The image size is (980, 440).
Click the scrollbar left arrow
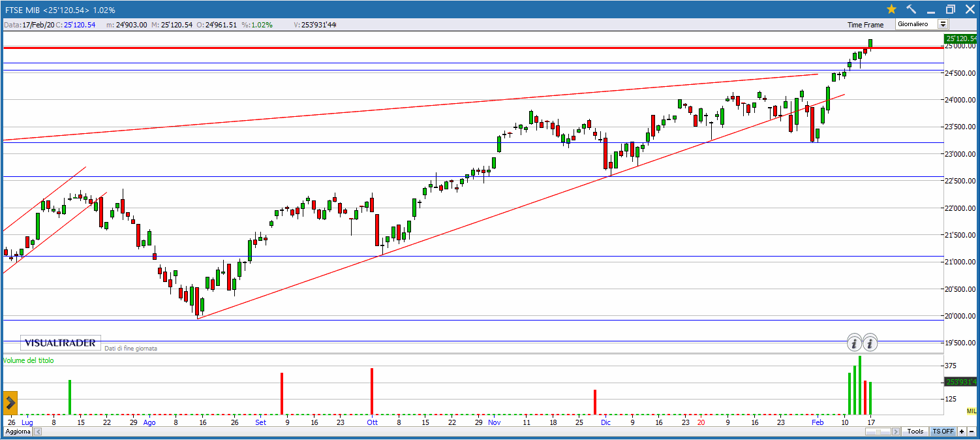38,432
